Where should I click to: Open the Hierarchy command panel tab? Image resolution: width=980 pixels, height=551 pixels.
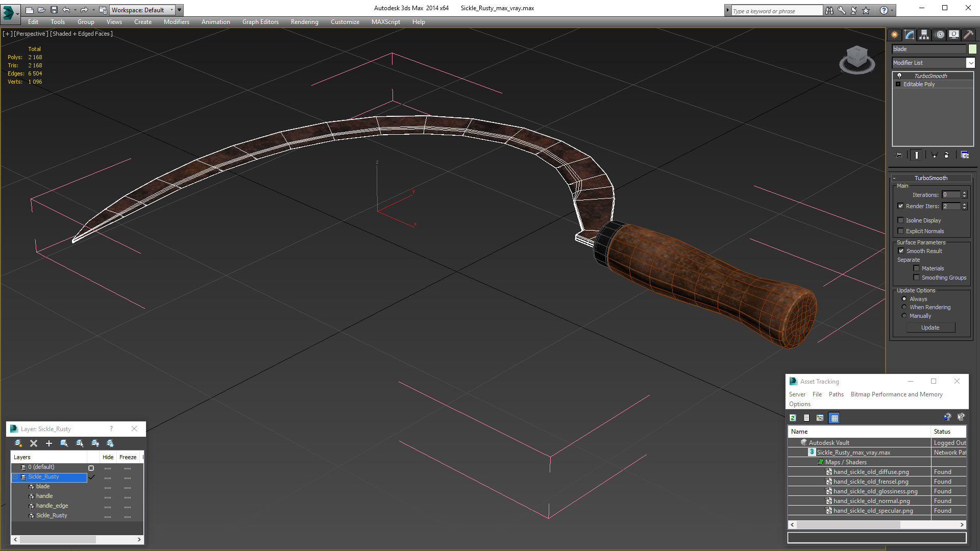[924, 35]
